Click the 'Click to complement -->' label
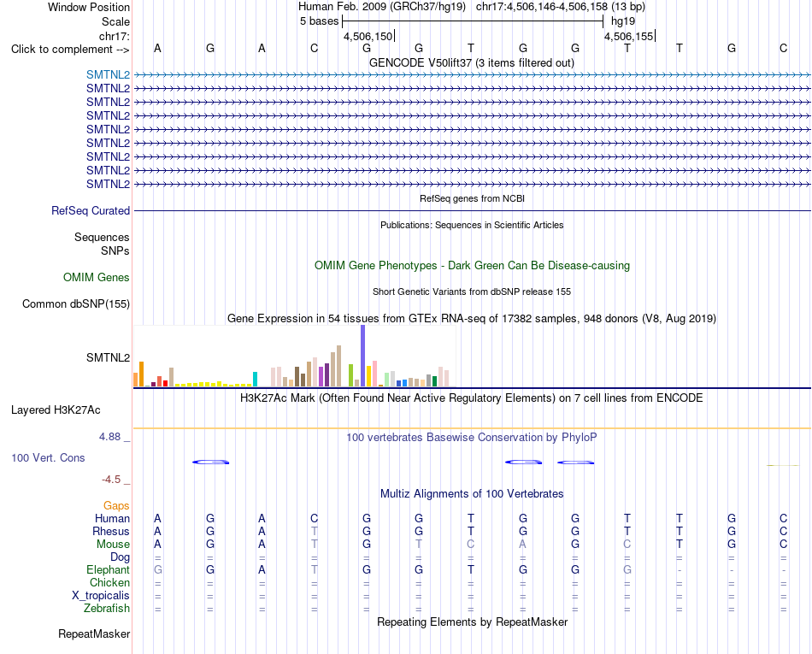812x654 pixels. 70,50
